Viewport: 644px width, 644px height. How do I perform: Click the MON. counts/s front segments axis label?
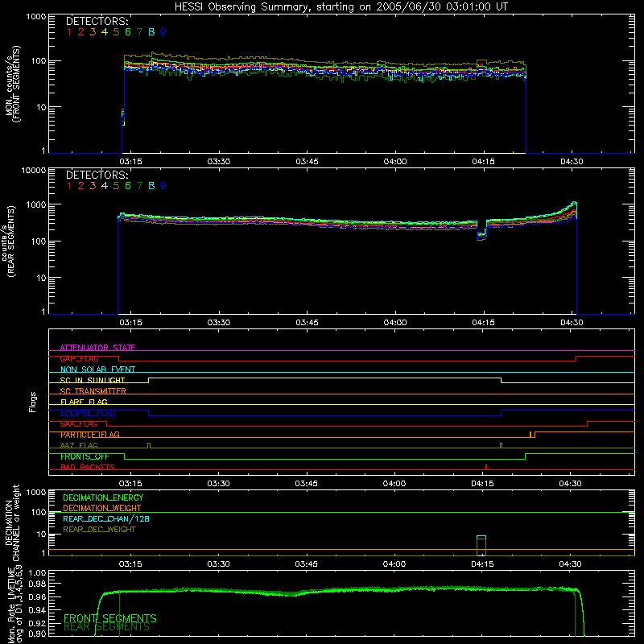click(12, 84)
